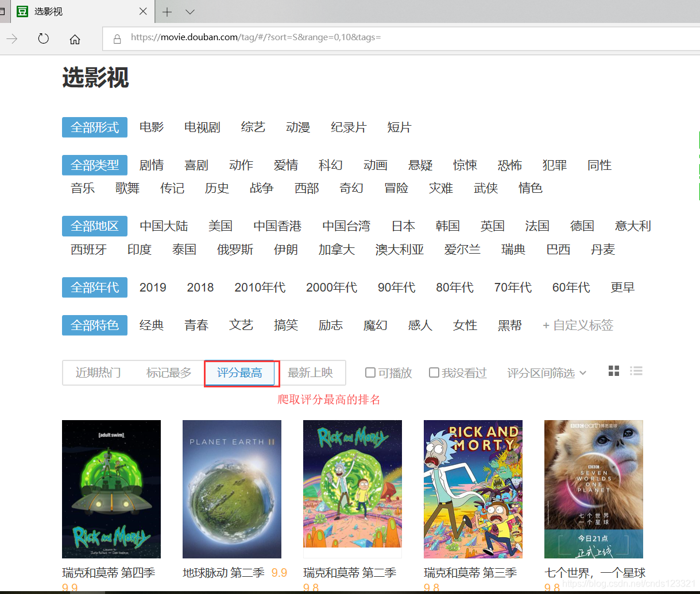Choose the 喜剧 genre tag
This screenshot has height=594, width=700.
tap(196, 165)
